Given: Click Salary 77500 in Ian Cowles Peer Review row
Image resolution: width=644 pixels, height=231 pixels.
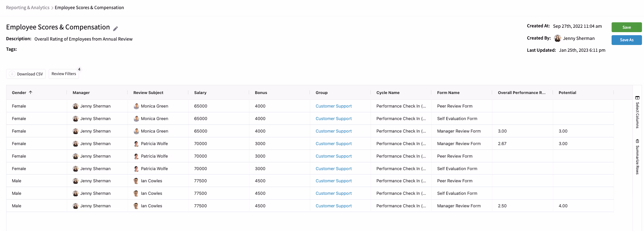Looking at the screenshot, I should (x=200, y=181).
